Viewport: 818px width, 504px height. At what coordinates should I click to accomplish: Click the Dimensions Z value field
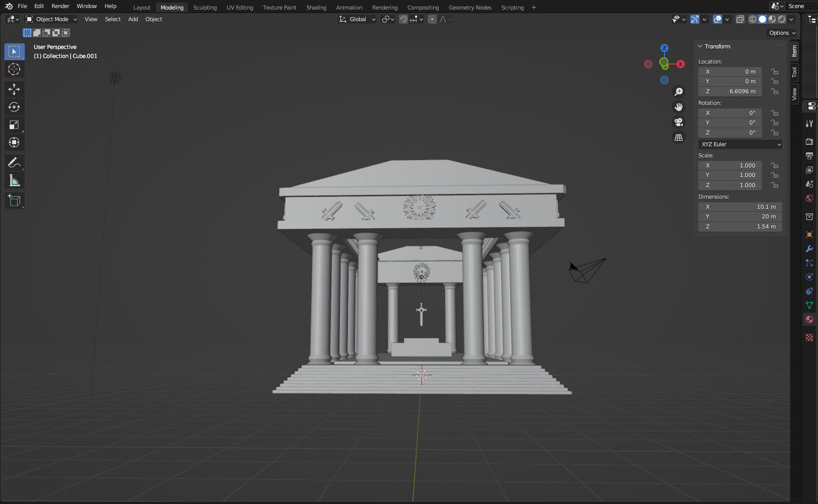coord(740,226)
